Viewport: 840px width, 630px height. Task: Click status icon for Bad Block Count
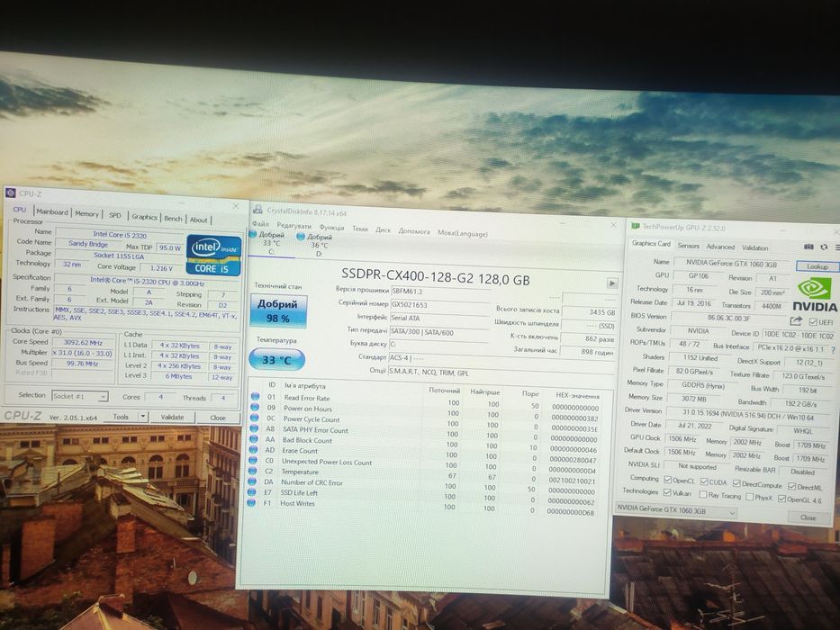pyautogui.click(x=253, y=439)
